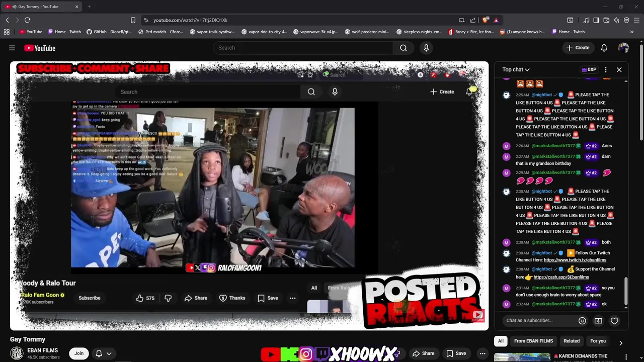Open more actions three-dot menu under video
The width and height of the screenshot is (644, 362).
[482, 353]
